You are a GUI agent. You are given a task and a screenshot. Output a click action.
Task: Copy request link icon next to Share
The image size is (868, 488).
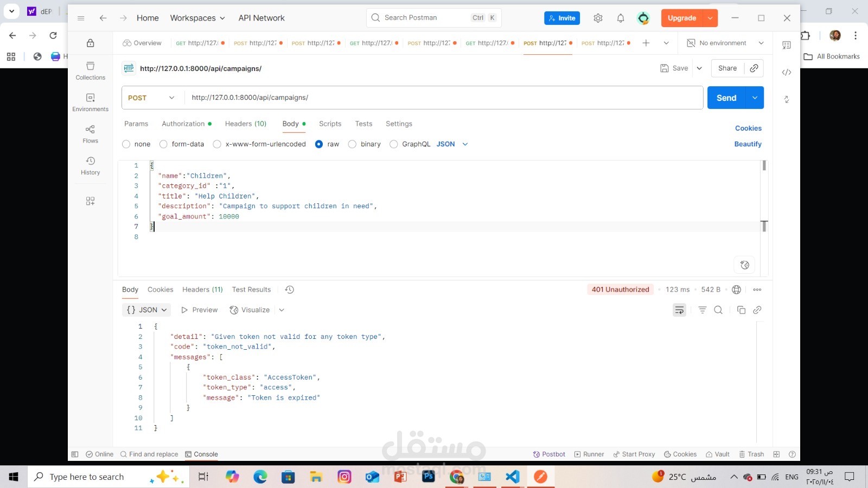tap(754, 68)
